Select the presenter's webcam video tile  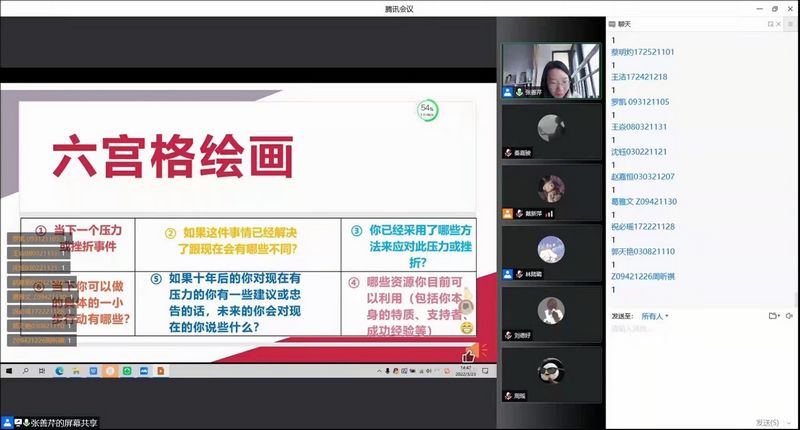coord(551,71)
